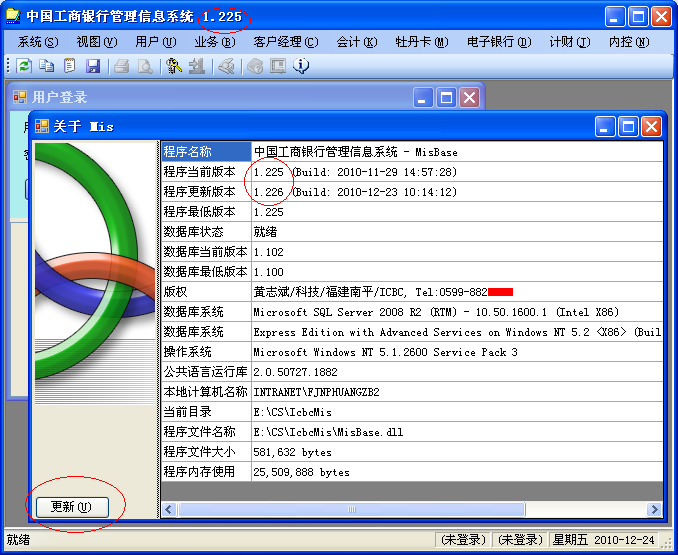Click the greyed-out printer toolbar icon
The image size is (678, 555).
pos(122,66)
